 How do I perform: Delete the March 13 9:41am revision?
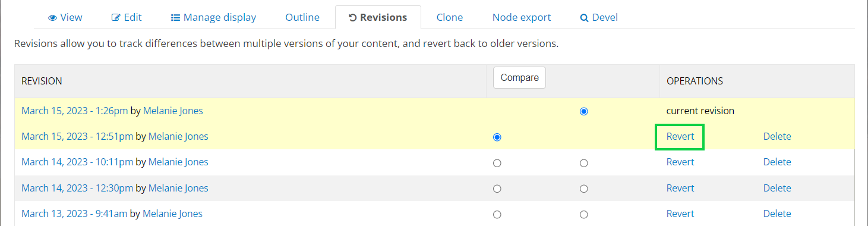point(777,214)
